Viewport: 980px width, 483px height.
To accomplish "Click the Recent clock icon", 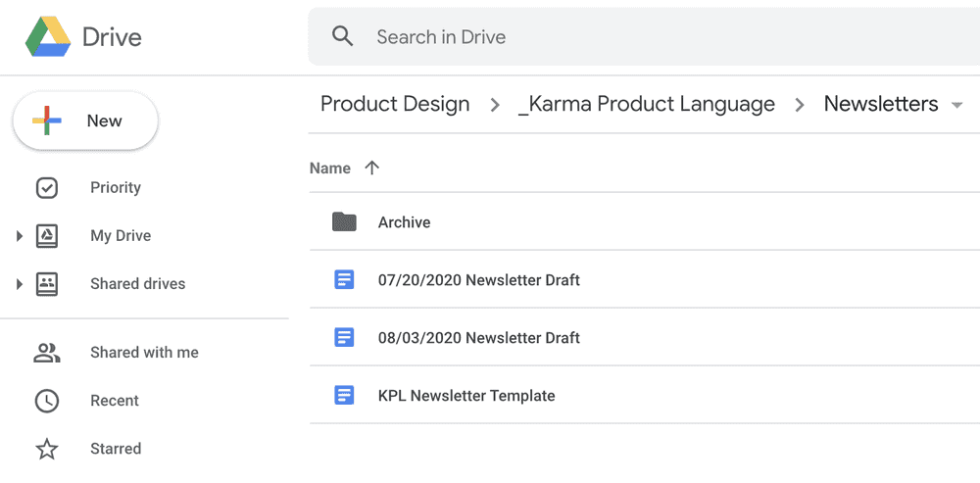I will 47,401.
